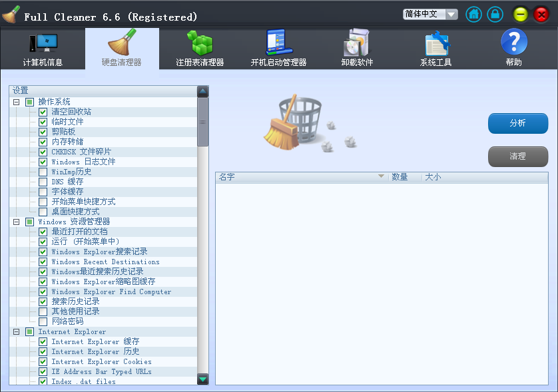Select the WinImp历史 row text
Screen dimensions: 558x392
71,172
